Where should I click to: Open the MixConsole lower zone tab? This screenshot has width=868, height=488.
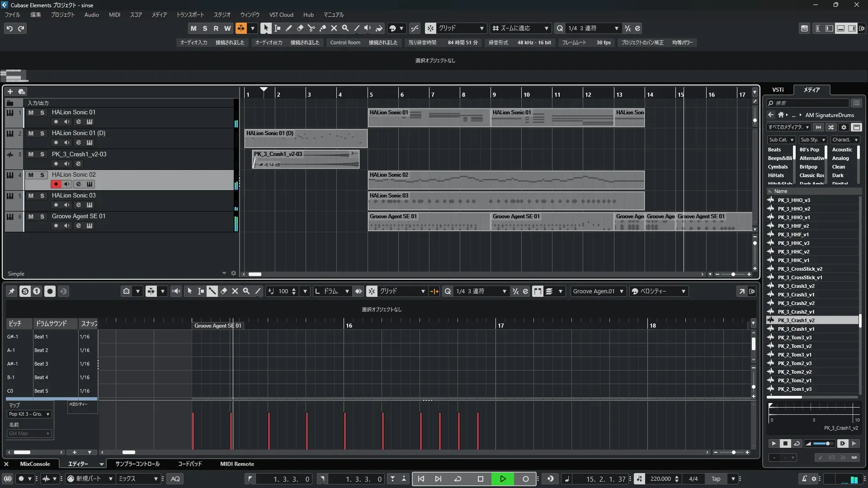pyautogui.click(x=35, y=464)
